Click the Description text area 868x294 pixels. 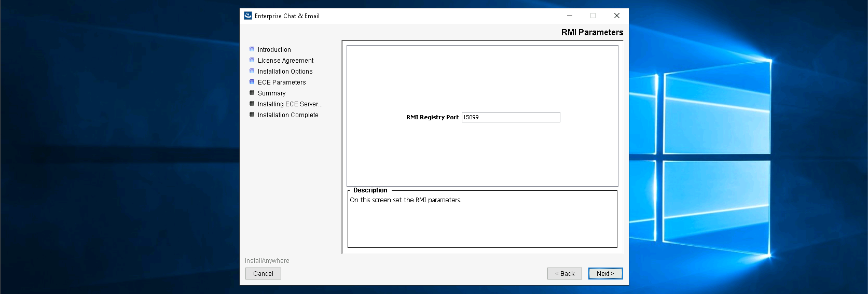pyautogui.click(x=482, y=220)
